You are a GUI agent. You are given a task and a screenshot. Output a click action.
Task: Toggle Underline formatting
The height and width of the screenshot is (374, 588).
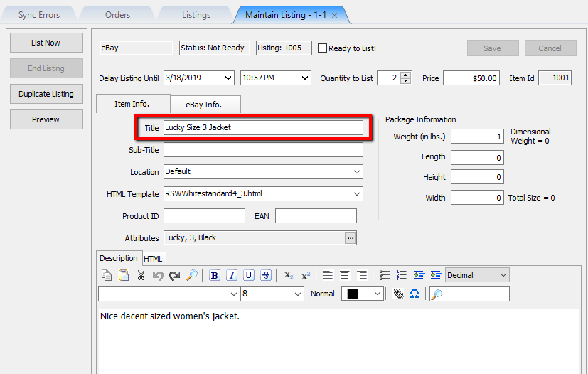(x=249, y=275)
